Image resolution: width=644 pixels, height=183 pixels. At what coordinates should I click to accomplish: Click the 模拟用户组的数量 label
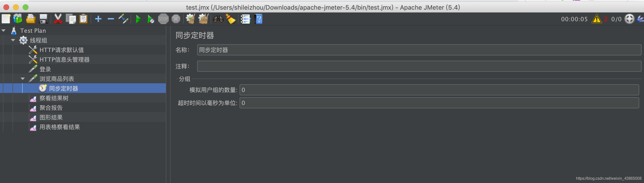(x=213, y=90)
